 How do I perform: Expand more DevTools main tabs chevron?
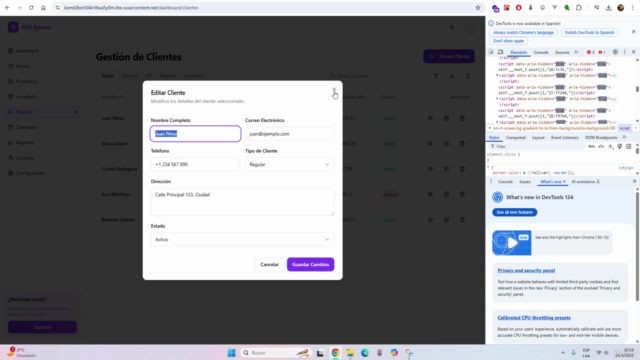point(576,52)
